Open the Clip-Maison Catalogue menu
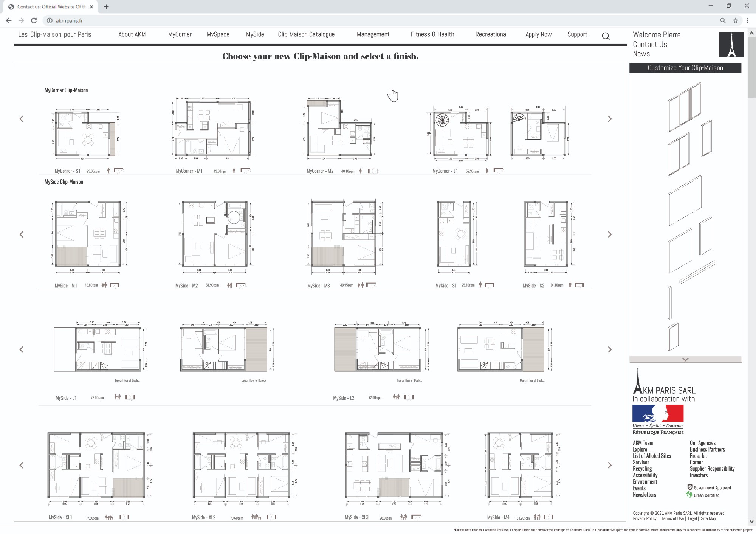 click(x=306, y=34)
